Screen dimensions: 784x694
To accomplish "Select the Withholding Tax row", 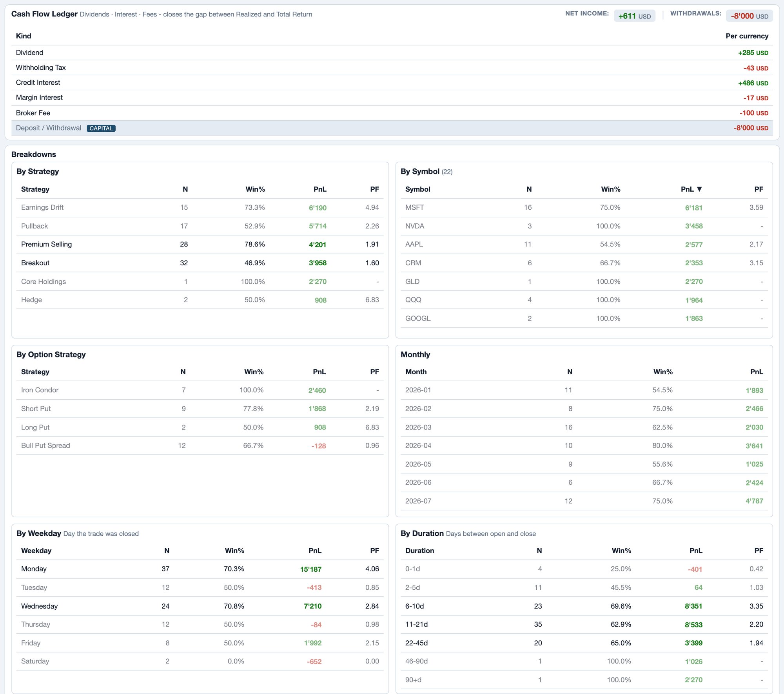I will (392, 68).
